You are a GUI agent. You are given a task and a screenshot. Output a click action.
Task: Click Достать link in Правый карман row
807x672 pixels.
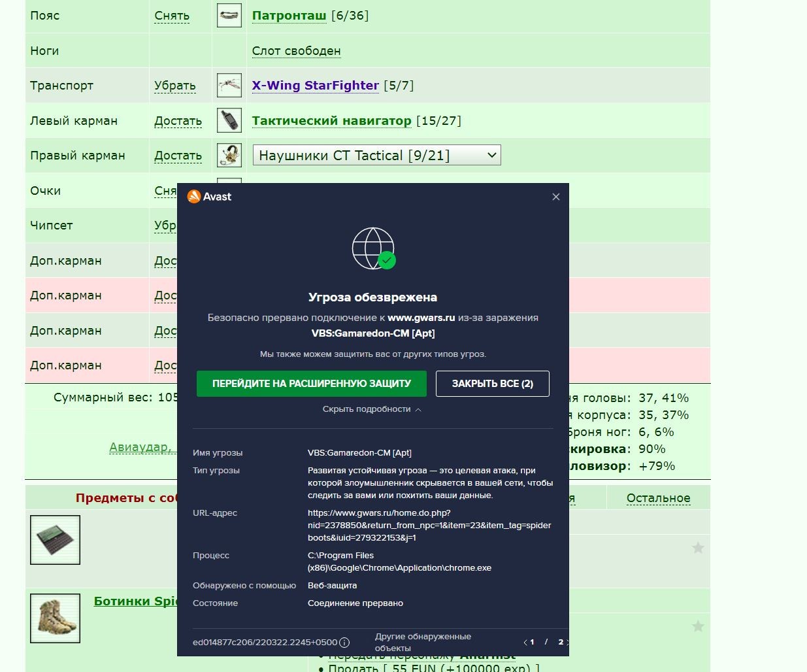point(178,156)
